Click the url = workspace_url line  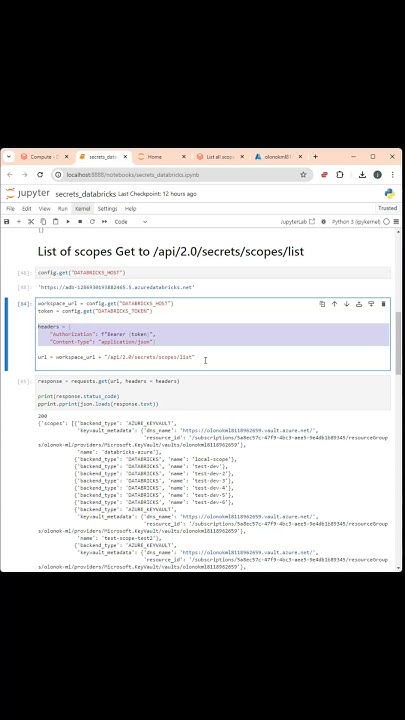pos(116,357)
